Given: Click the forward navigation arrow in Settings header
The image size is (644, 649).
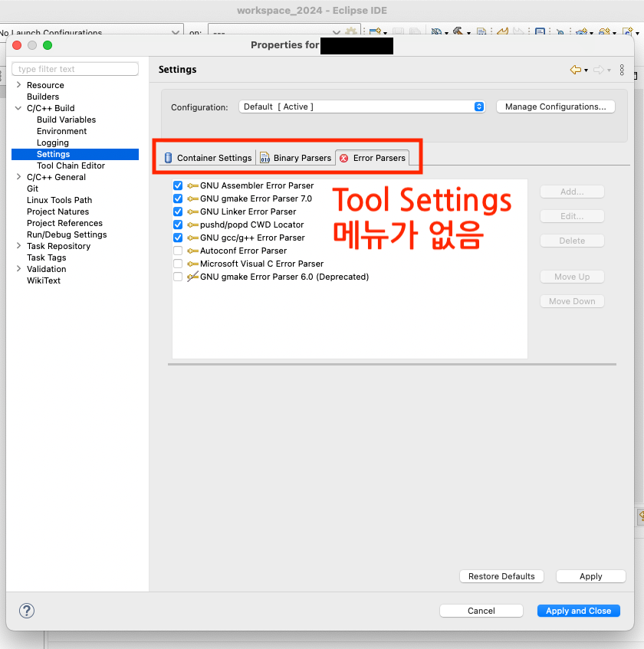Looking at the screenshot, I should [x=599, y=70].
